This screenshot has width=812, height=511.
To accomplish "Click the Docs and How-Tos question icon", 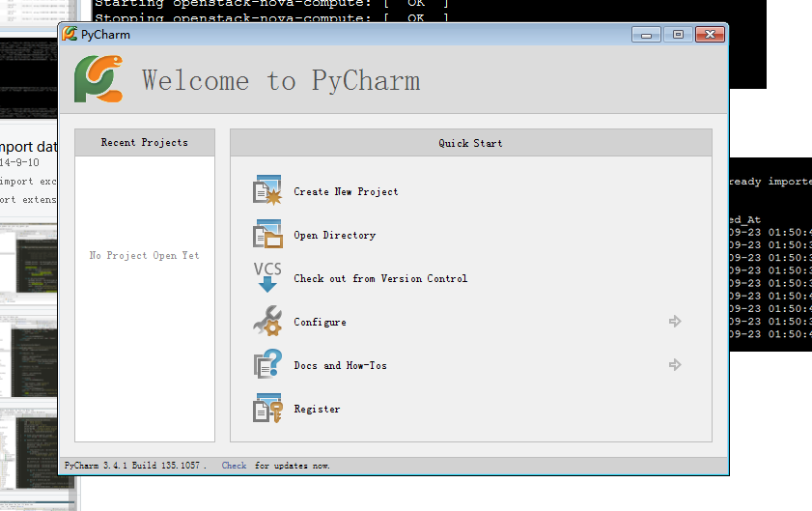I will click(x=267, y=364).
